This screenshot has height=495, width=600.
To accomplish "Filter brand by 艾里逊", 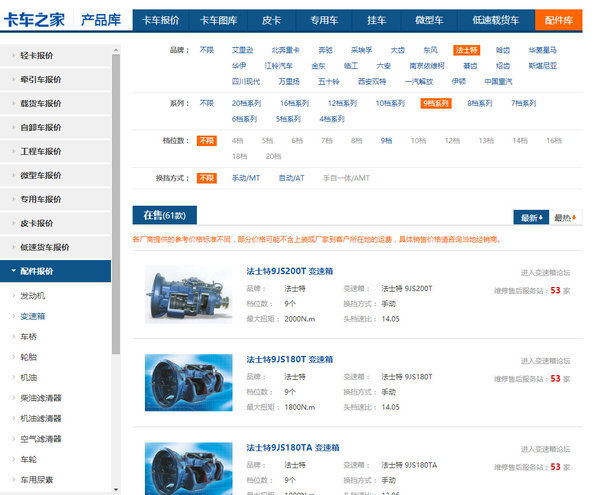I will click(x=242, y=50).
